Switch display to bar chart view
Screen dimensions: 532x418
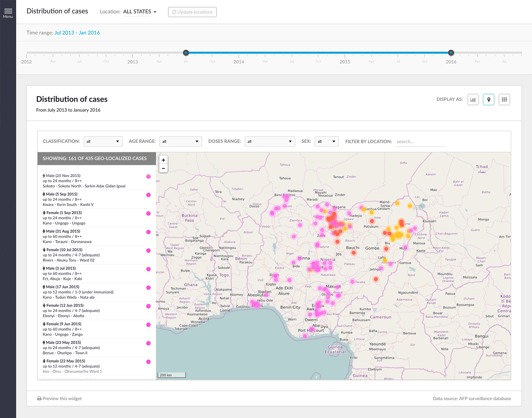point(473,100)
